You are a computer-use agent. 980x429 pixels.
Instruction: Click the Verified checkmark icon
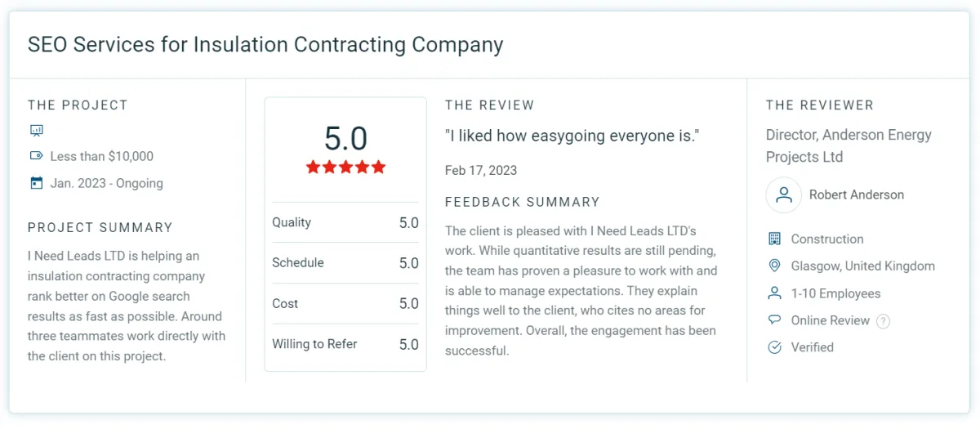click(775, 347)
